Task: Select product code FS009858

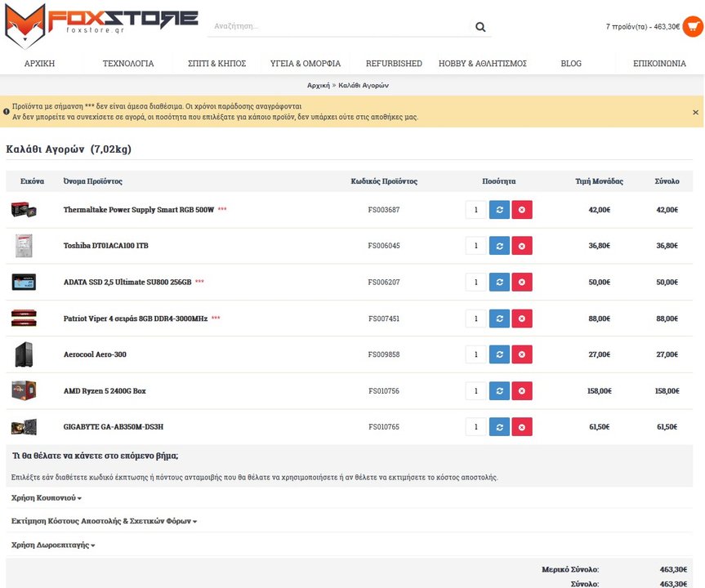Action: 383,354
